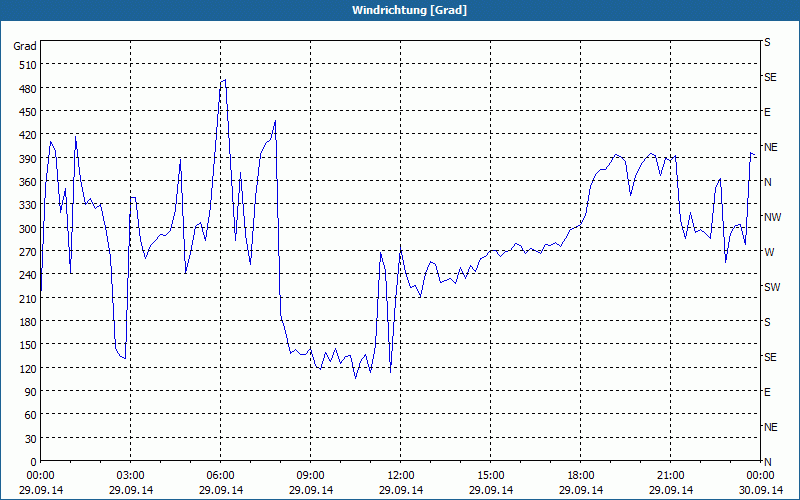Click the 03:00 time label
Image resolution: width=800 pixels, height=500 pixels.
tap(131, 476)
